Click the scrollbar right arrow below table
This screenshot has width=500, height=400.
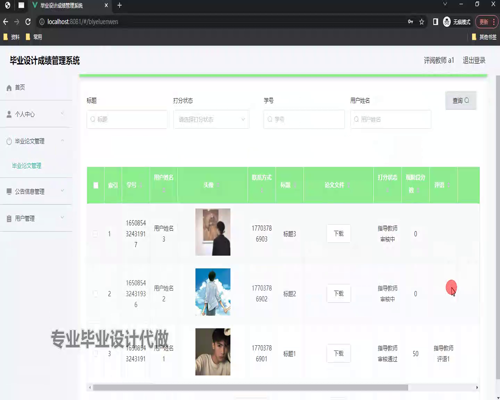tap(477, 387)
